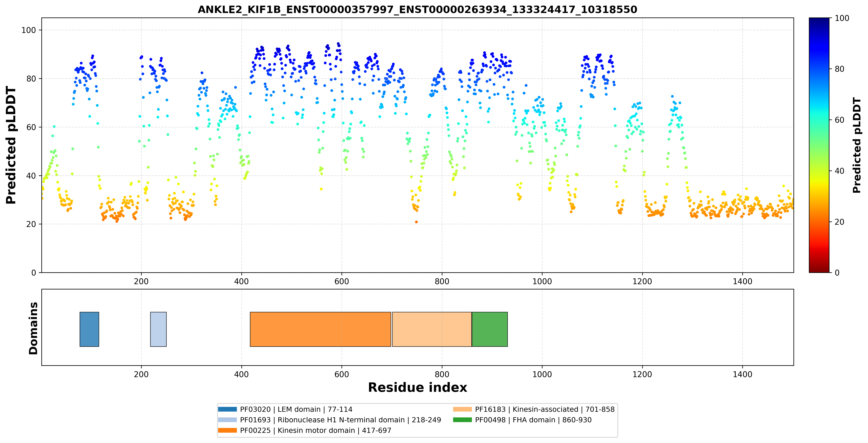Click the Predicted pLDDT y-axis label
Viewport: 868px width, 443px height.
pos(11,145)
